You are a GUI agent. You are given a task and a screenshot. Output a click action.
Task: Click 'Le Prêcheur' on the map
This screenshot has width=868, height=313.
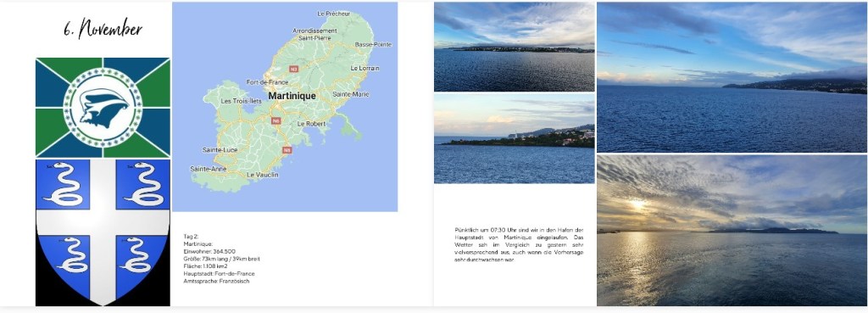tap(334, 14)
